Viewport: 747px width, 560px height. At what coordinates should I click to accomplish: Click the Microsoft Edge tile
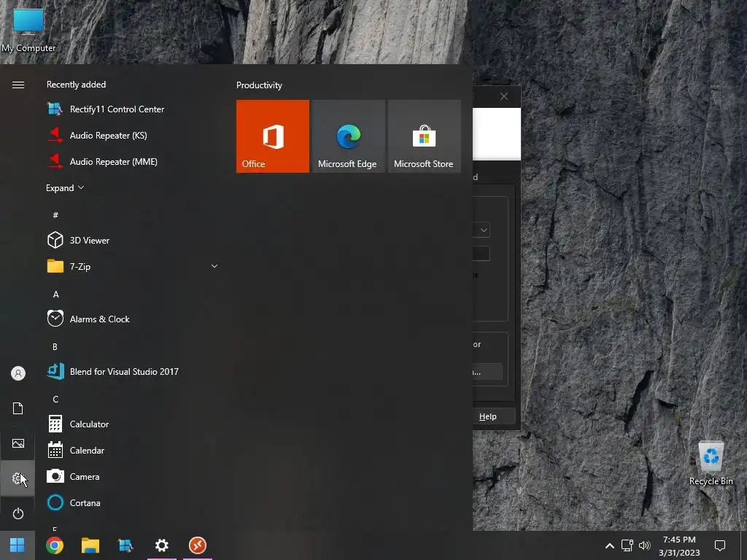pyautogui.click(x=348, y=136)
